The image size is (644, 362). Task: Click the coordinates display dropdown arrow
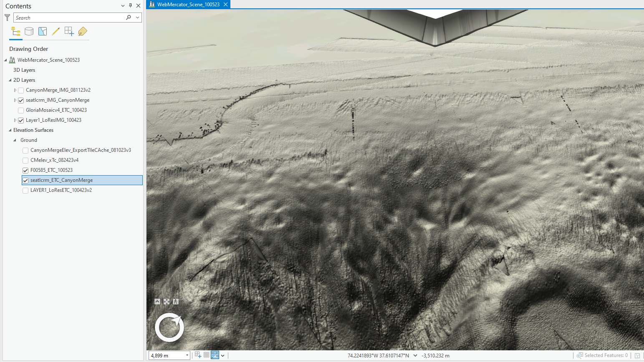(414, 355)
